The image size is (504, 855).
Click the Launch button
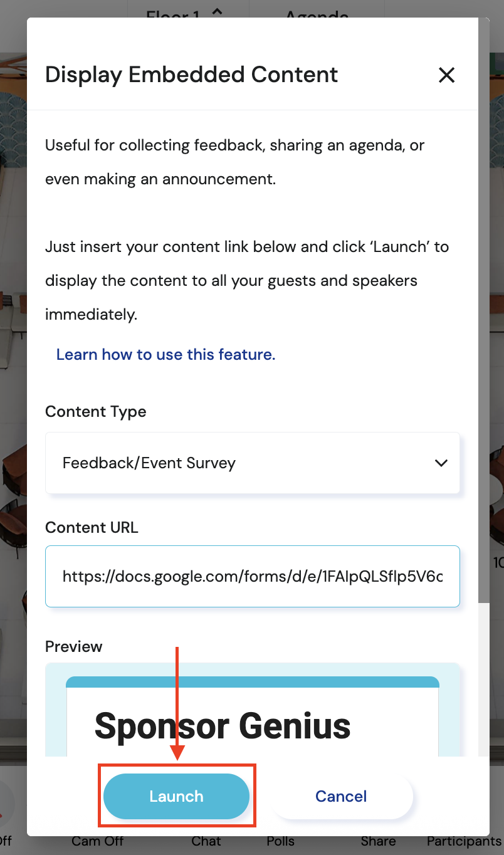pos(176,796)
